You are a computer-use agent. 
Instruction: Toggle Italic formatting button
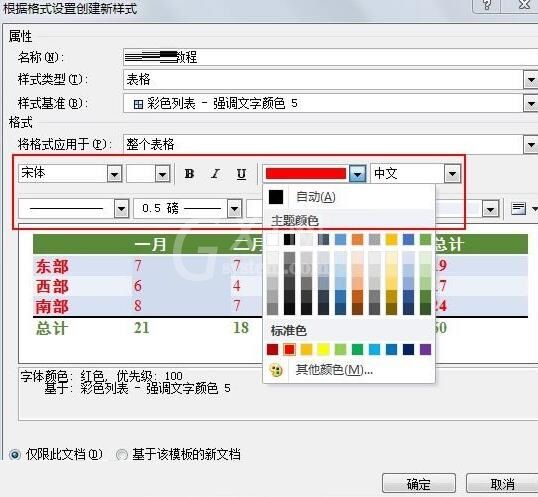215,174
